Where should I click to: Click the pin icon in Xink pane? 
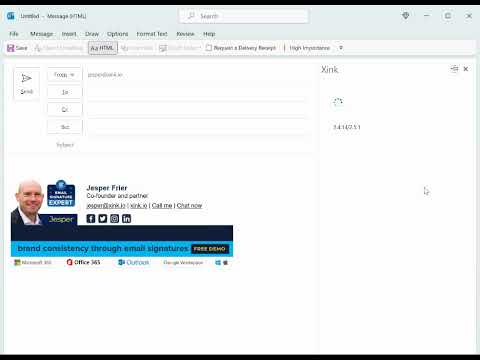pyautogui.click(x=454, y=69)
